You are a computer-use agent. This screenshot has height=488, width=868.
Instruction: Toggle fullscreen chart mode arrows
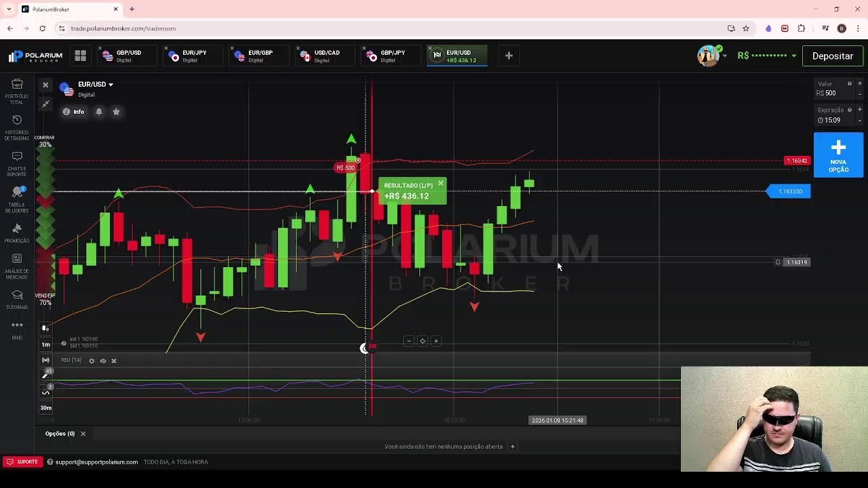click(x=46, y=104)
